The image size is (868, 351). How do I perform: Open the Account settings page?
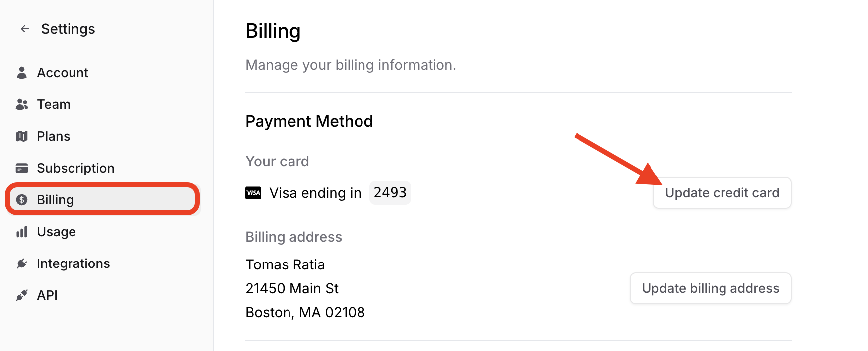click(x=63, y=73)
